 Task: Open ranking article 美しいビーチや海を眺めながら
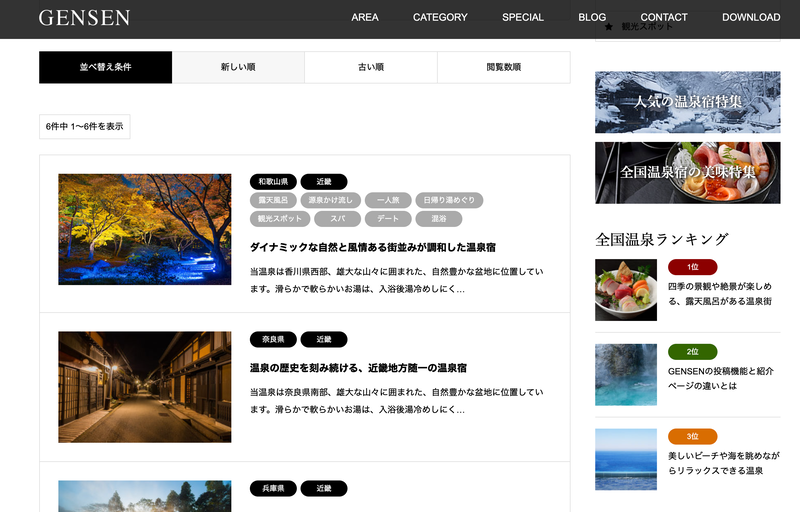tap(724, 463)
